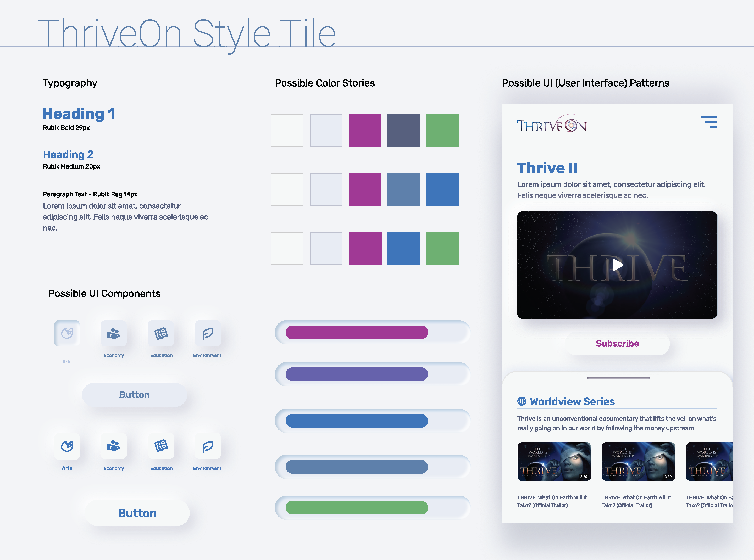Click the pressed Arts category icon
This screenshot has width=754, height=560.
(x=67, y=333)
